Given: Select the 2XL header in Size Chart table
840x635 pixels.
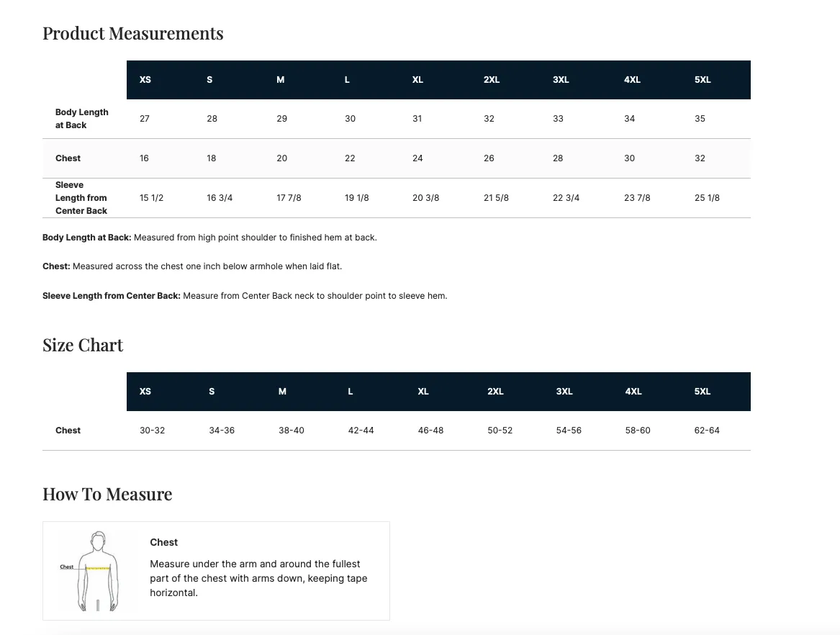Looking at the screenshot, I should (x=495, y=392).
